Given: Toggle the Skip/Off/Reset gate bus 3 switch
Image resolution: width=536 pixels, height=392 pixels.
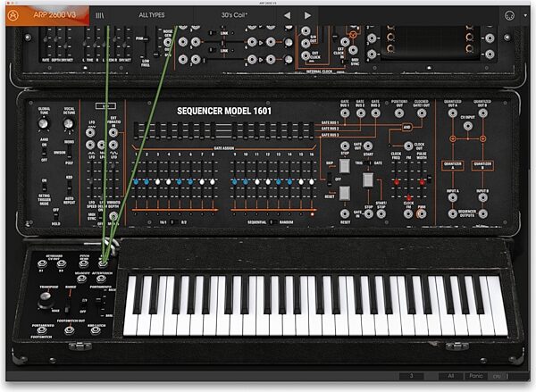Looking at the screenshot, I should (330, 179).
